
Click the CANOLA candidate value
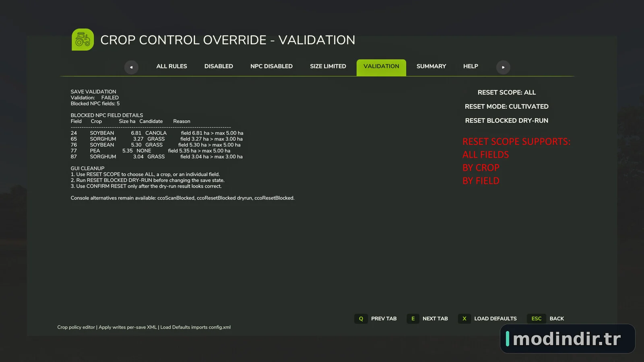156,133
